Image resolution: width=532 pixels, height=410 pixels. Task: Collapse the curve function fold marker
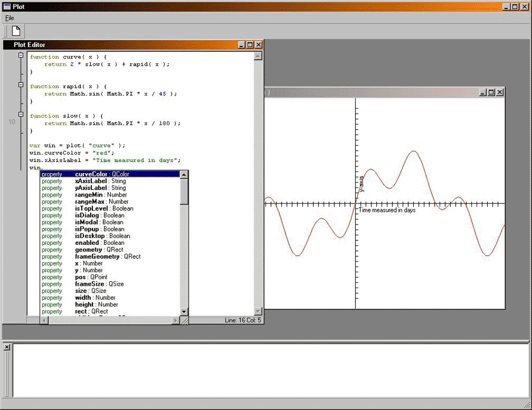pos(21,55)
